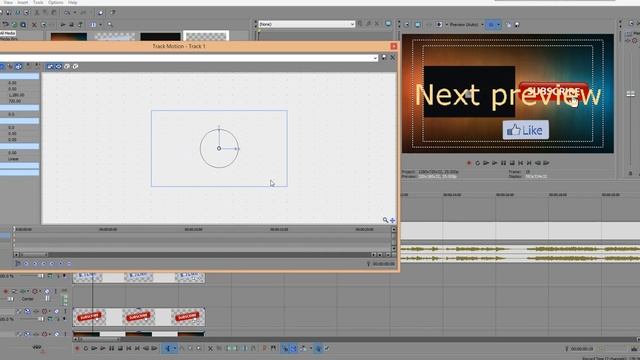Viewport: 640px width, 360px height.
Task: Click the main timeline horizontal scrollbar
Action: coord(100,339)
